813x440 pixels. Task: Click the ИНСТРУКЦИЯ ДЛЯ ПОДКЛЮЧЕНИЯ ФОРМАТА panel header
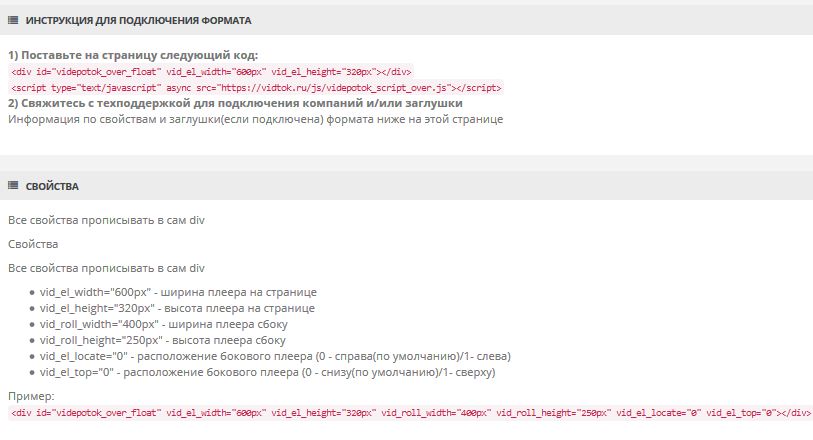coord(406,20)
